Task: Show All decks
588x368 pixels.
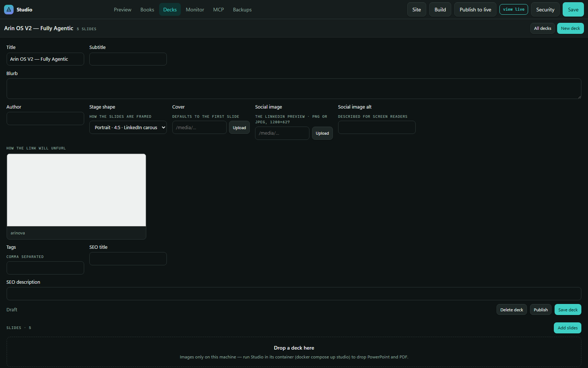Action: [542, 28]
